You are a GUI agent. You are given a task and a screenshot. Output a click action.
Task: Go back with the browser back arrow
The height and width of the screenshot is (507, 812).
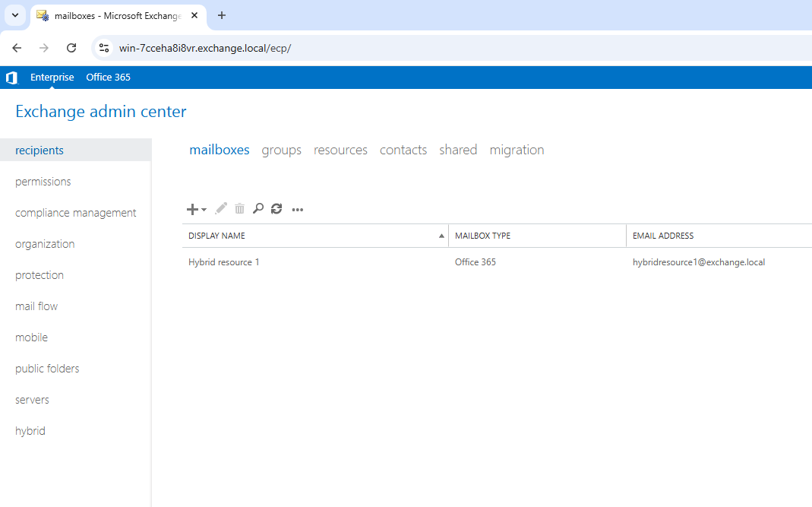(x=17, y=48)
